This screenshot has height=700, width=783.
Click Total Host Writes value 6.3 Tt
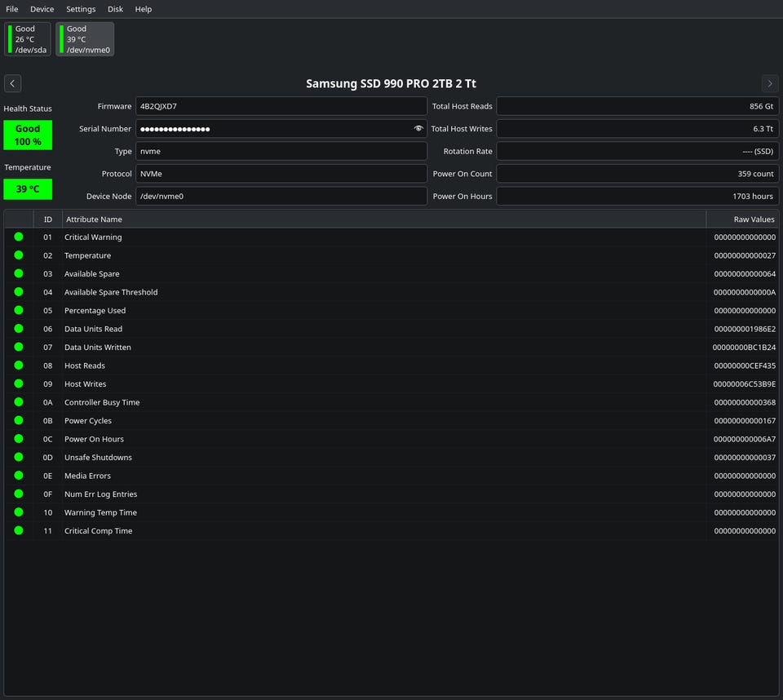click(x=638, y=128)
